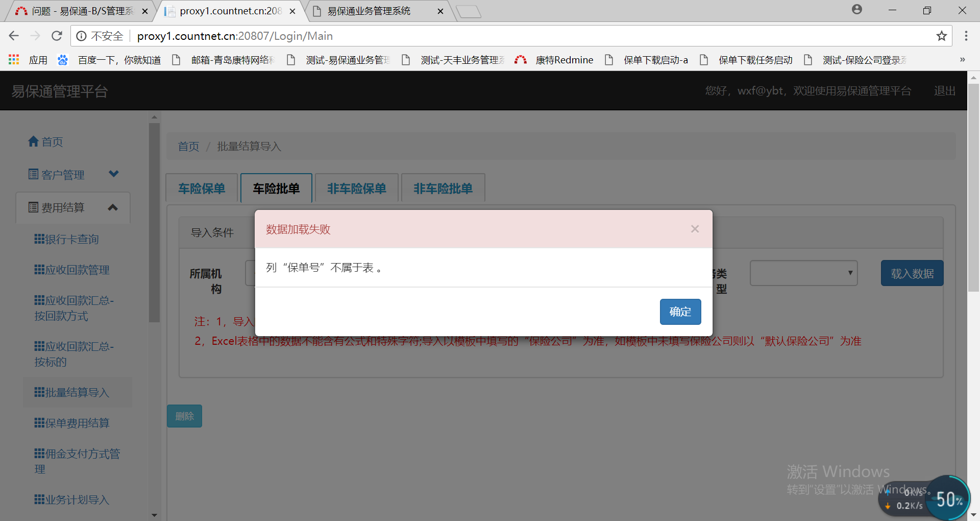Switch to the 车险保单 tab
This screenshot has height=521, width=980.
202,188
